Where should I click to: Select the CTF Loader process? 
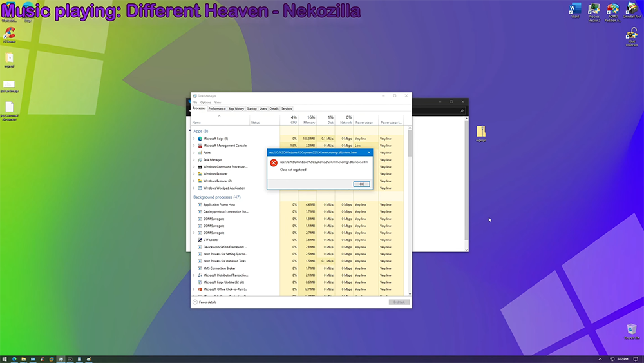(x=298, y=240)
